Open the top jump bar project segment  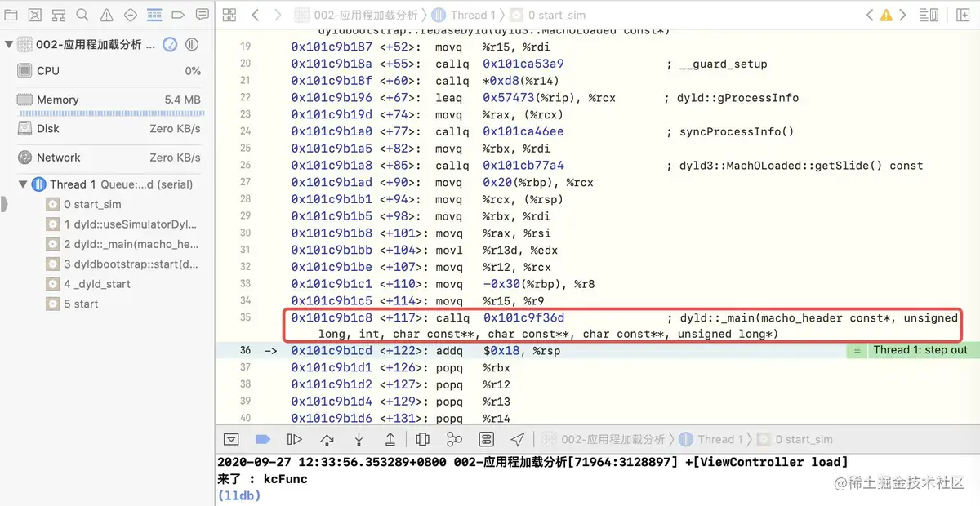[356, 15]
